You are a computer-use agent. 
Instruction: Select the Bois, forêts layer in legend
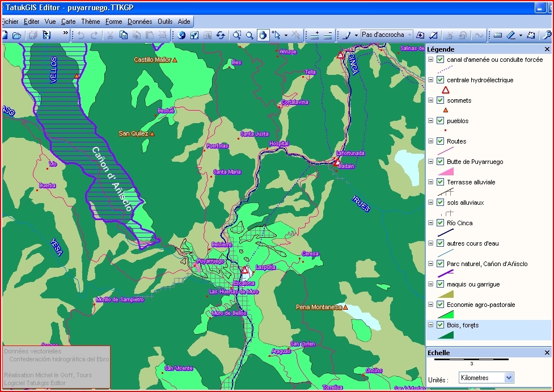(x=463, y=325)
